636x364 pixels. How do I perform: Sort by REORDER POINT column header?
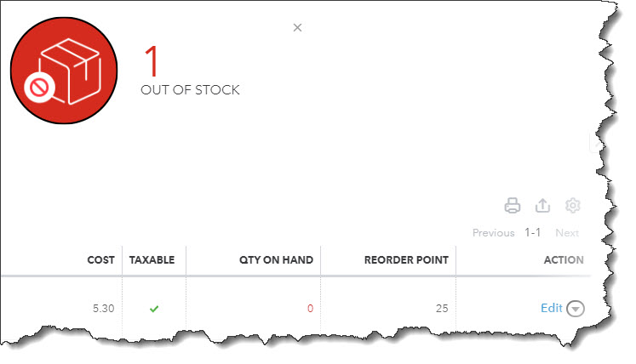[x=406, y=260]
